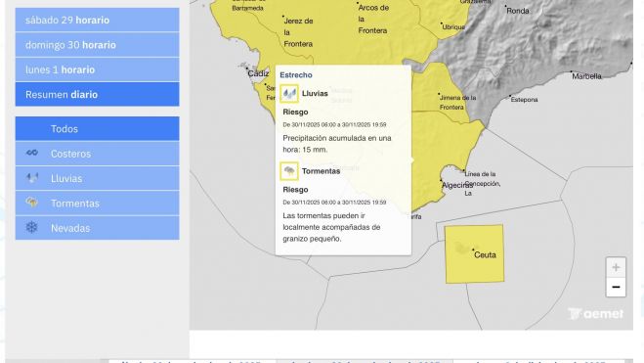Click the Algeciras map label
Image resolution: width=644 pixels, height=363 pixels.
(x=457, y=185)
